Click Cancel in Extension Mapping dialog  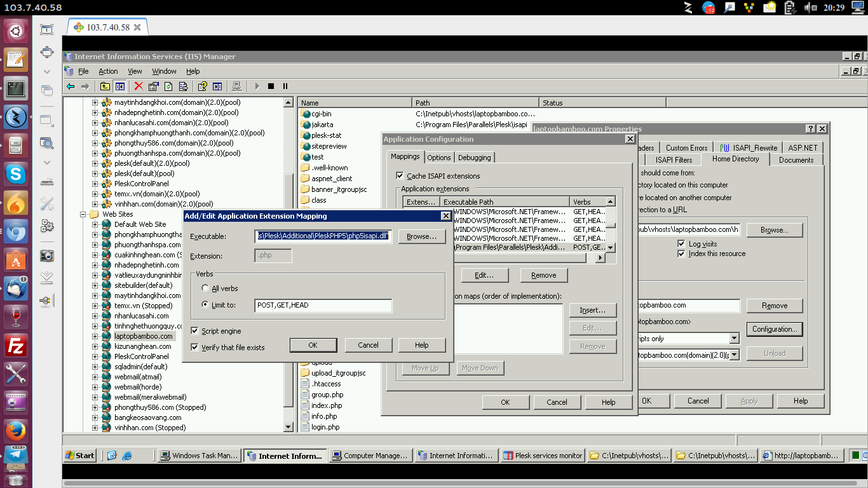coord(368,345)
